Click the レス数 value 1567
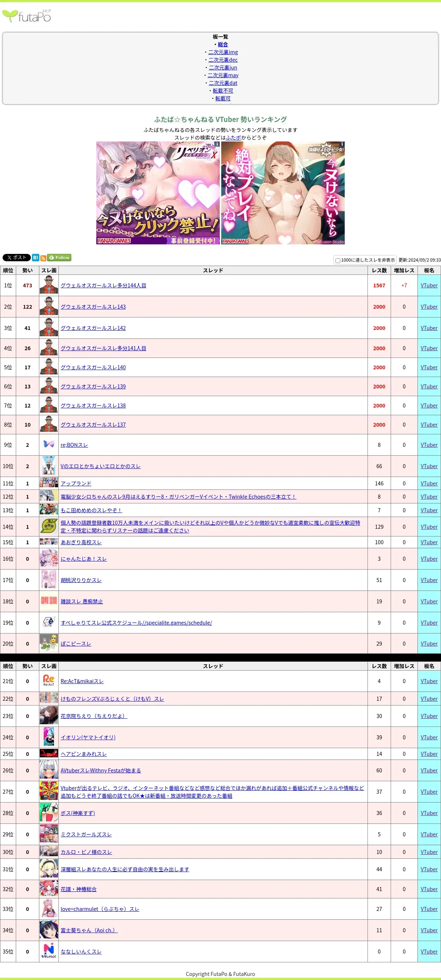This screenshot has height=980, width=441. pyautogui.click(x=379, y=285)
